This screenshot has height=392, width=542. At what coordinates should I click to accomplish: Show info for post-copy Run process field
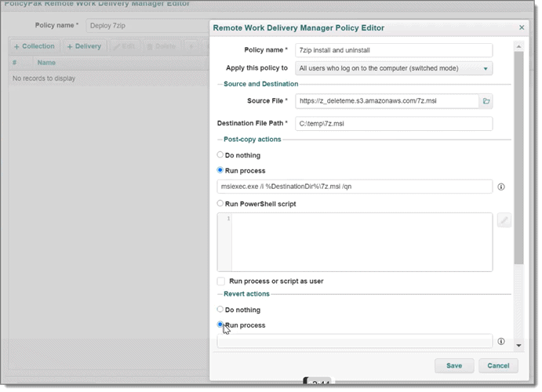point(501,187)
